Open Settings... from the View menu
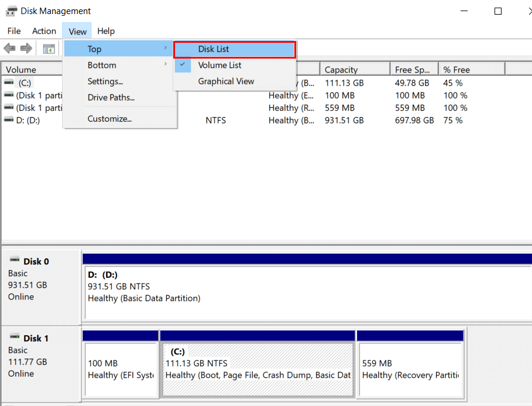The image size is (532, 406). tap(105, 81)
